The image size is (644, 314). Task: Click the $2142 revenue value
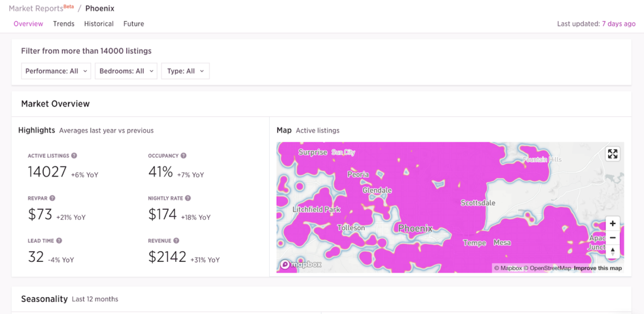[x=167, y=257]
